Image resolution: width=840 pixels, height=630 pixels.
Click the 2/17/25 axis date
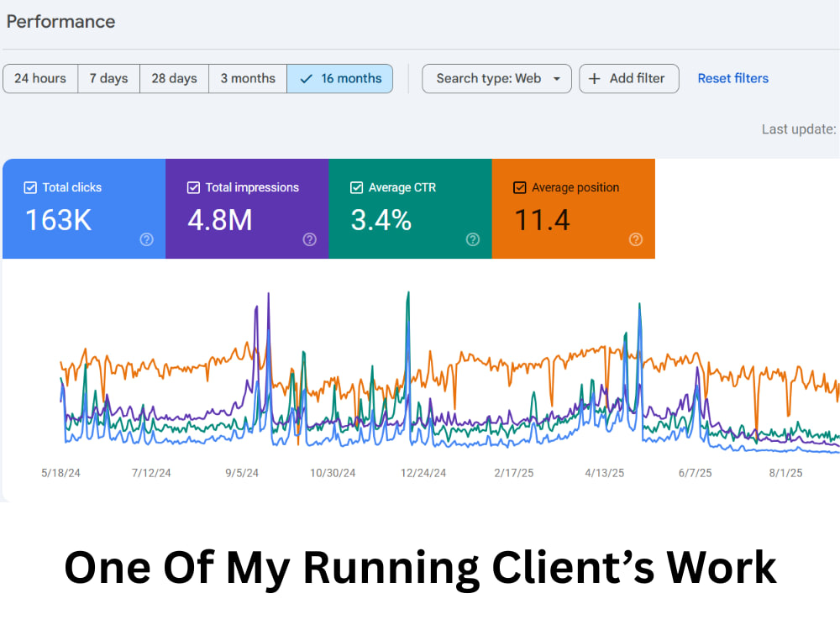click(x=514, y=473)
